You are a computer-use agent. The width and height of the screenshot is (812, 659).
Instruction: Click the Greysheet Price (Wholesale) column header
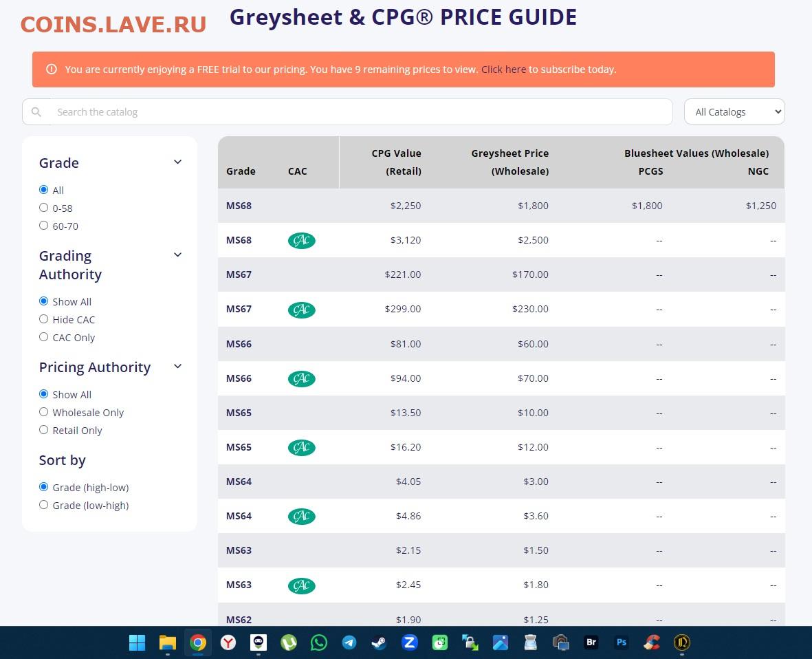(510, 162)
